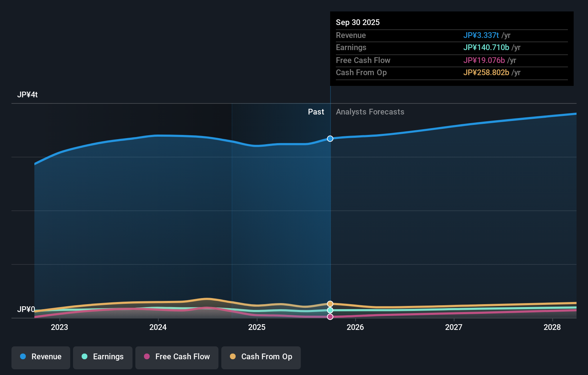
Task: Expand the Sep 30 2025 tooltip panel
Action: pos(451,49)
